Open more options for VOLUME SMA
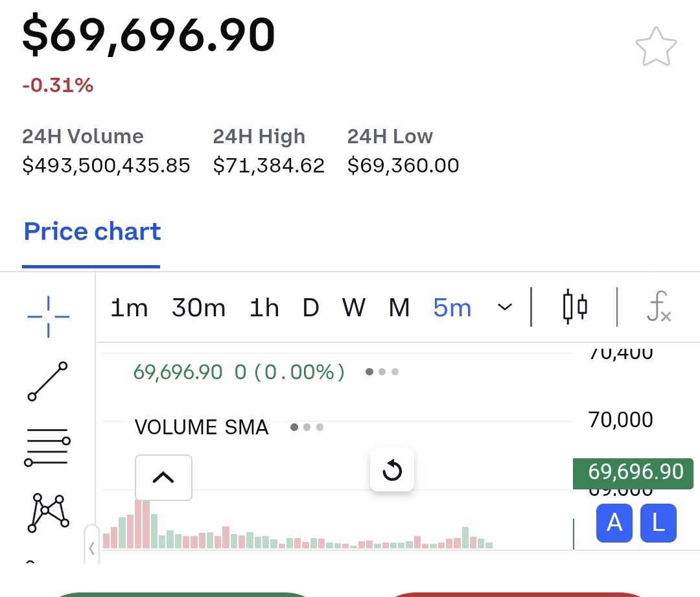 point(307,427)
